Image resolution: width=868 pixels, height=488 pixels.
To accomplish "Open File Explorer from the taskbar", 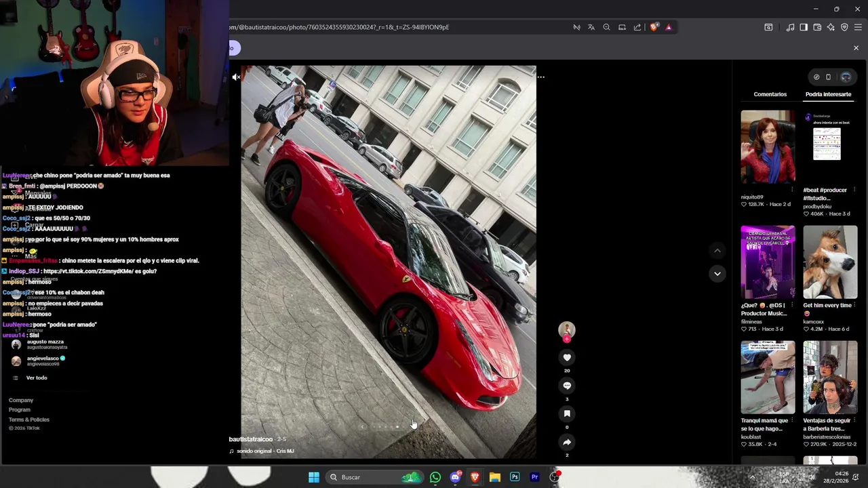I will 495,477.
